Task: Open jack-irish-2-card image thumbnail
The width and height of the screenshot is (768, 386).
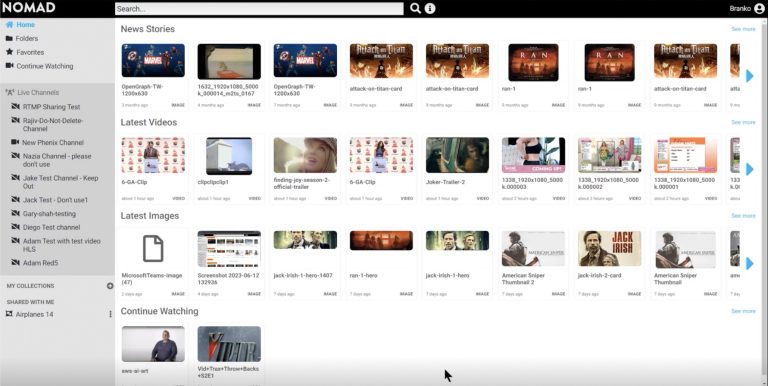Action: pyautogui.click(x=609, y=249)
